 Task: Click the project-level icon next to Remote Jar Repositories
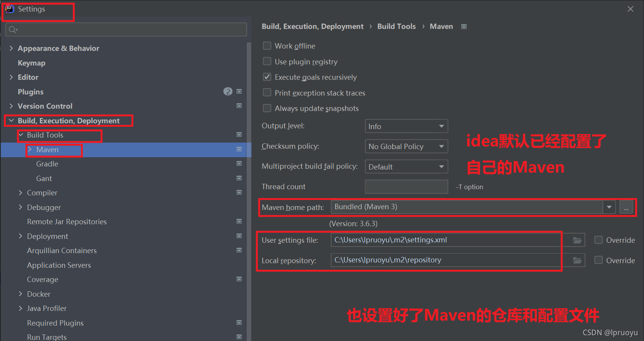point(239,221)
